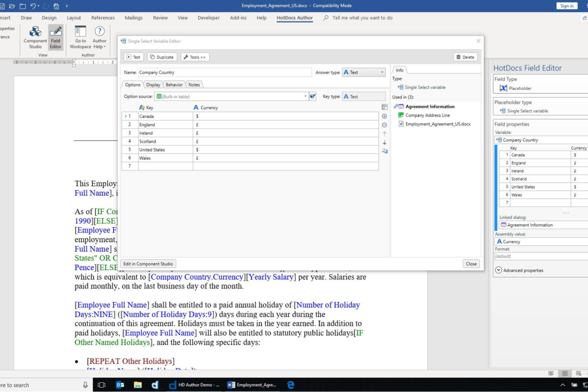Screen dimensions: 588x392
Task: Remove the selected row with minus icon
Action: (384, 125)
